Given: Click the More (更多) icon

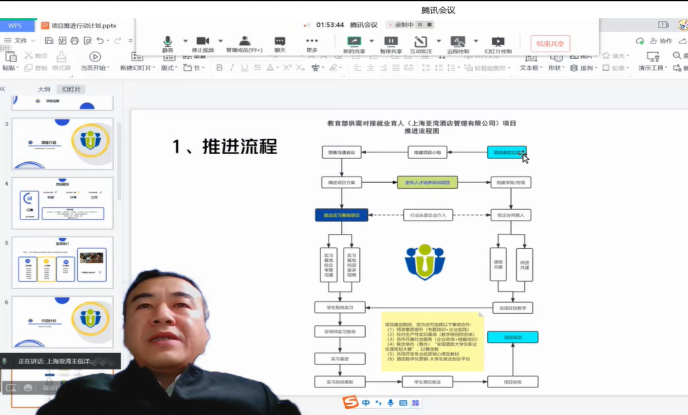Looking at the screenshot, I should [312, 41].
